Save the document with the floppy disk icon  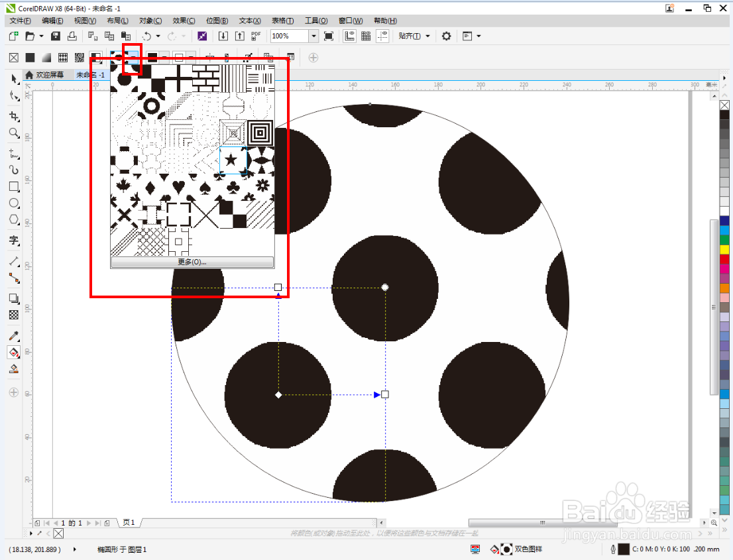click(x=56, y=36)
